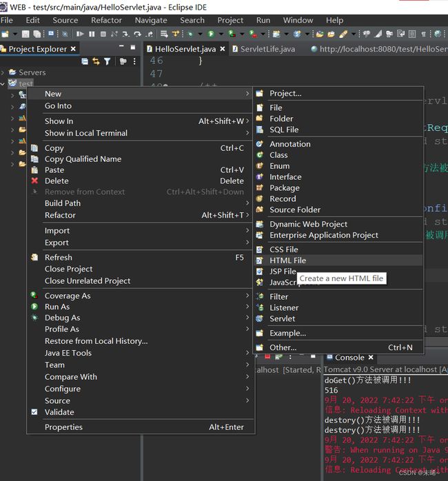Click the Step Return toolbar icon
448x481 pixels.
point(149,34)
